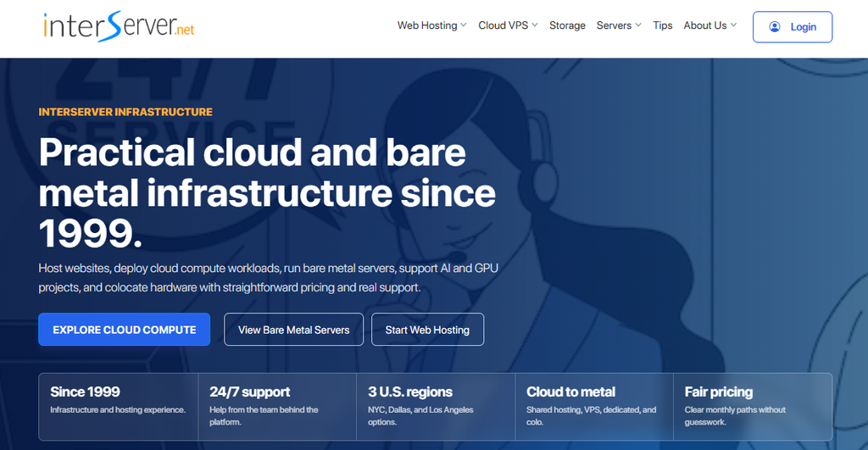Click "Infrastructure and hosting experience" text
The width and height of the screenshot is (868, 450).
click(117, 409)
